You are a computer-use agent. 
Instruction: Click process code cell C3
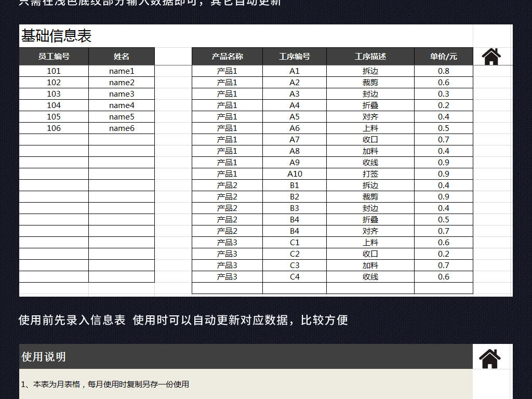295,265
